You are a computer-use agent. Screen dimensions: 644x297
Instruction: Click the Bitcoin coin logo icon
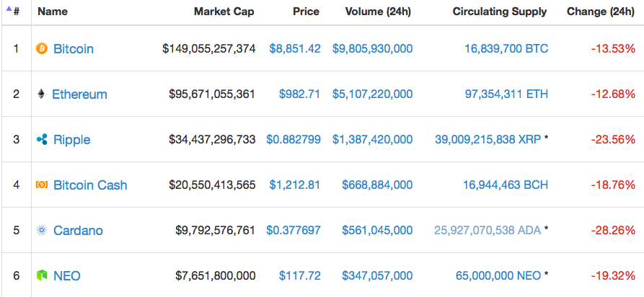click(42, 49)
